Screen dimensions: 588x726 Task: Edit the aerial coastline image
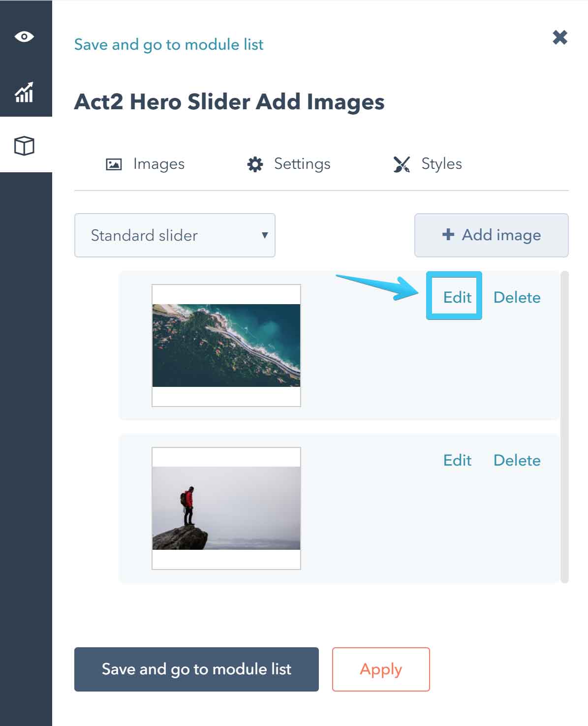457,297
